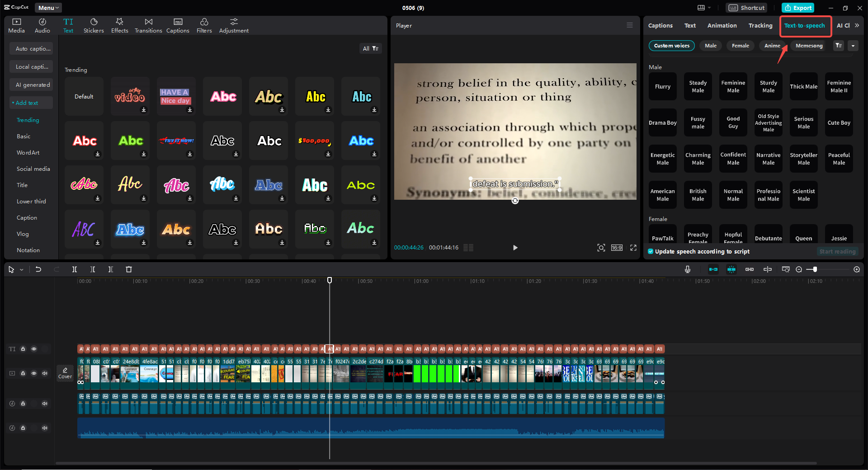
Task: Open the All filter dropdown
Action: click(x=370, y=48)
